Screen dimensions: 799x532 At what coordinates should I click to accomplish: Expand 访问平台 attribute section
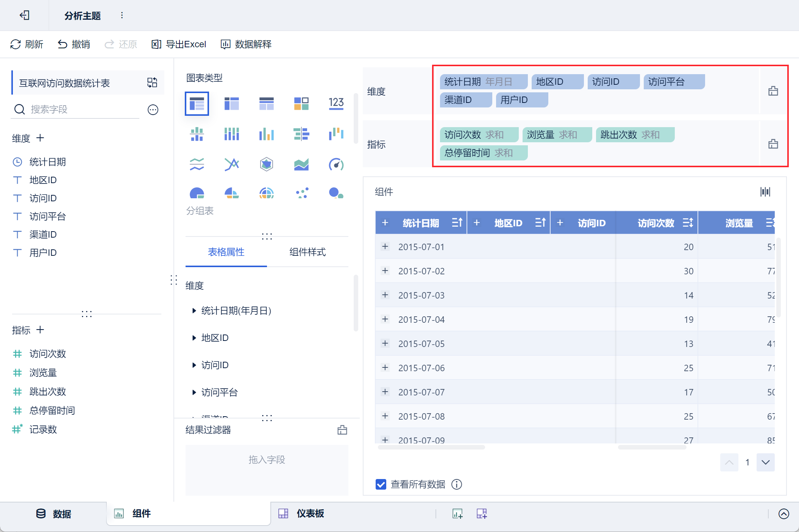tap(194, 392)
